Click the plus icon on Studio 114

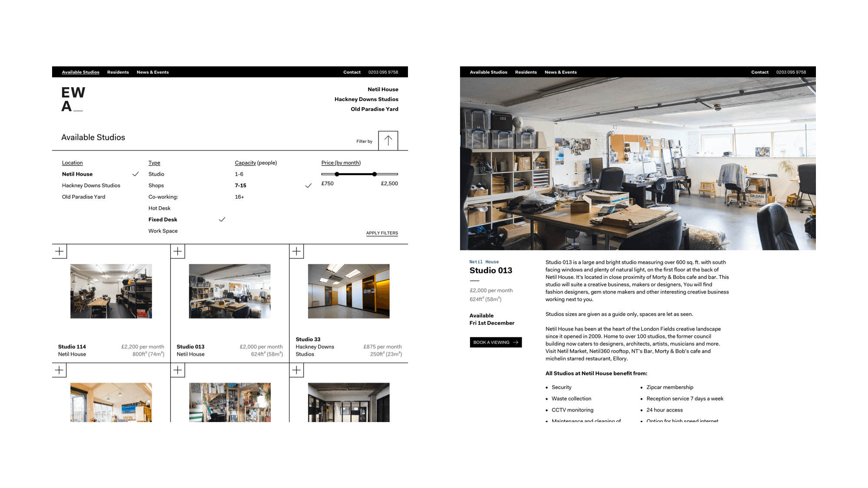click(x=59, y=252)
